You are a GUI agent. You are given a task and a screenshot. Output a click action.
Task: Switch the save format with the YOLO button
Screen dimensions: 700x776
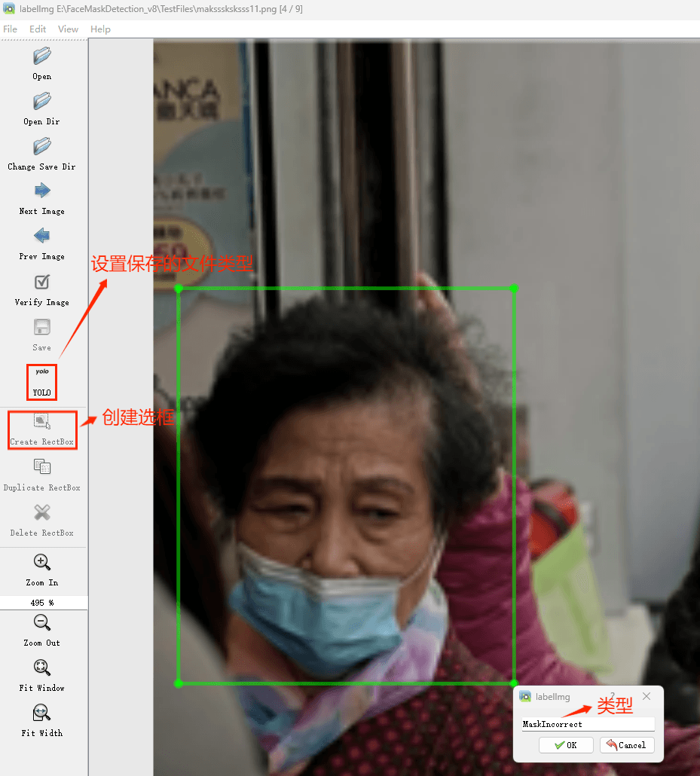click(x=42, y=382)
